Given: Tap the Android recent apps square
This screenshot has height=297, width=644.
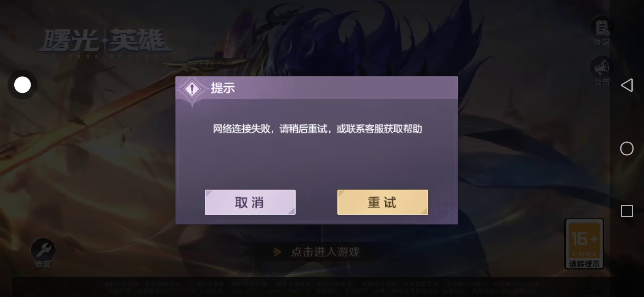Looking at the screenshot, I should [x=627, y=211].
